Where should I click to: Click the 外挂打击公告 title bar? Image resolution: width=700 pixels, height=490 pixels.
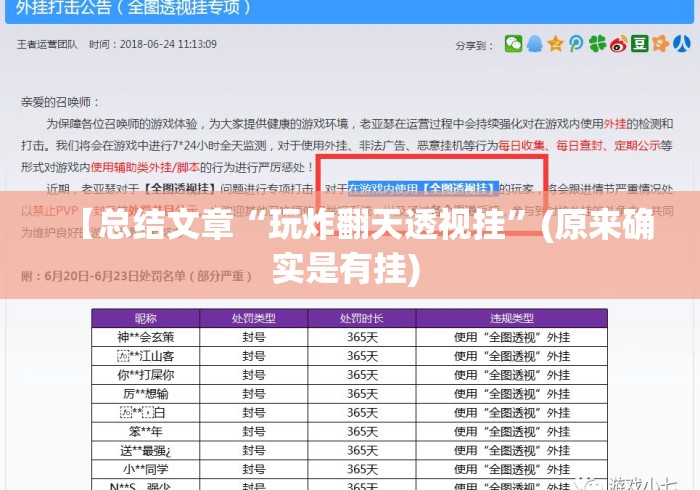pyautogui.click(x=350, y=10)
